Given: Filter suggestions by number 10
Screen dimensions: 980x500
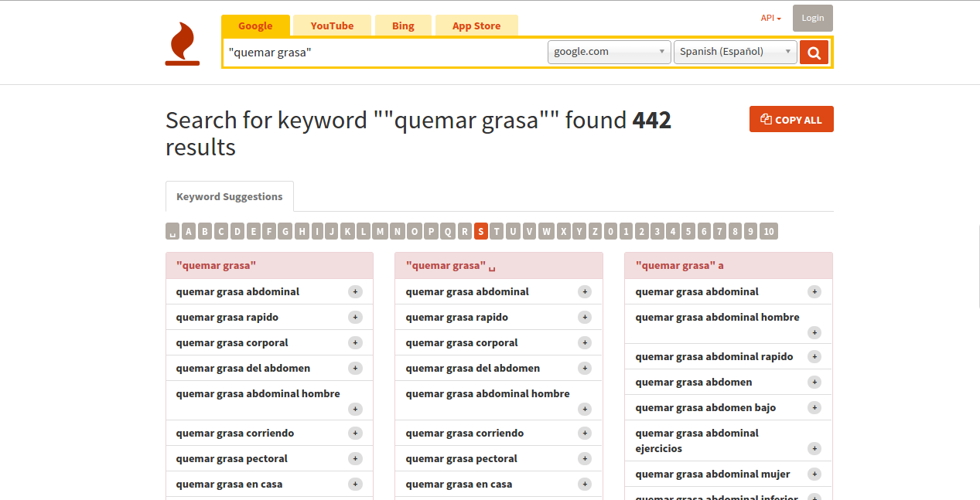Looking at the screenshot, I should [768, 231].
